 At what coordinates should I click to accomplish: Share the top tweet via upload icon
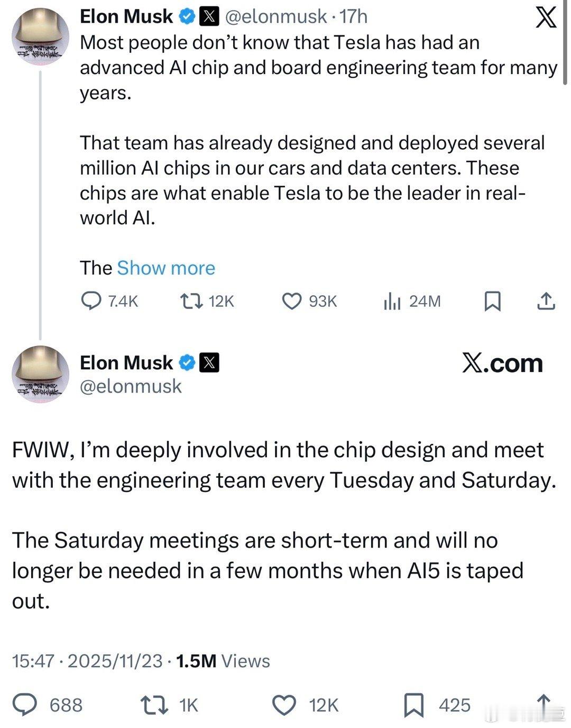tap(546, 301)
